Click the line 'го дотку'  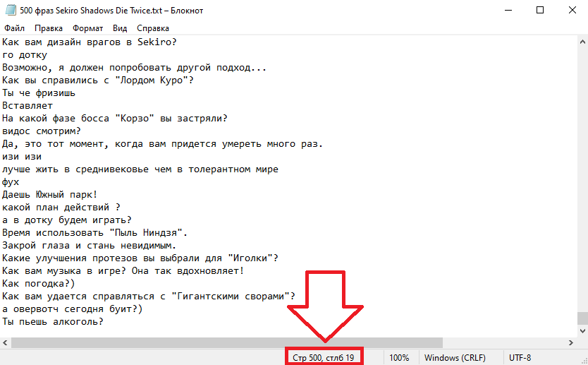[x=25, y=55]
